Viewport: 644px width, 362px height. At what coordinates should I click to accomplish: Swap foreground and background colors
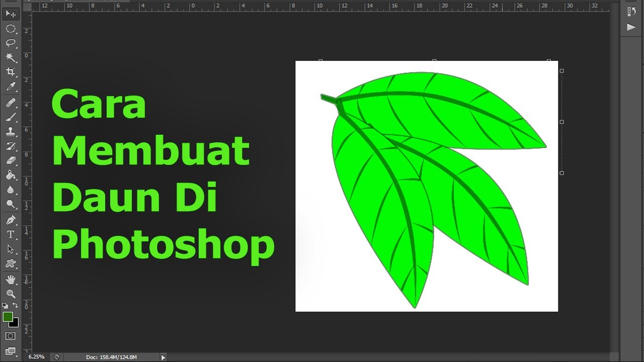(15, 305)
